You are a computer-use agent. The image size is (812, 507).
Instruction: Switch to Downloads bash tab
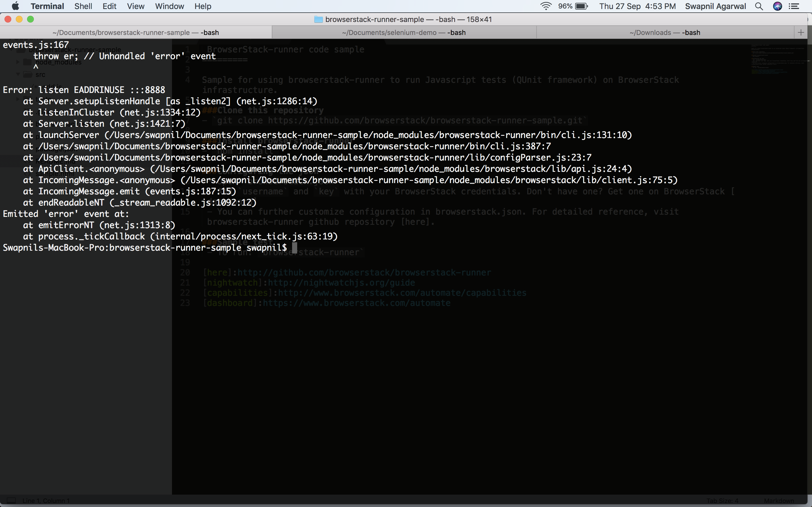pyautogui.click(x=665, y=32)
